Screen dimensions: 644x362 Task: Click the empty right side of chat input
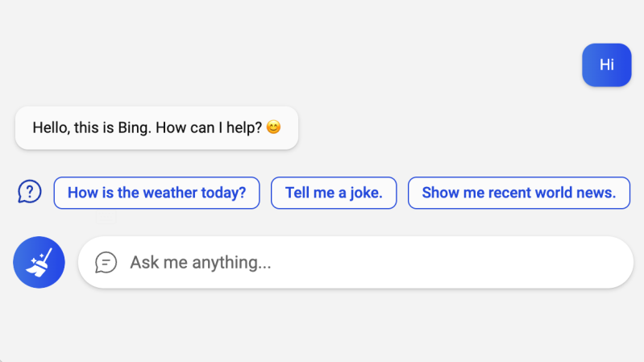point(452,262)
